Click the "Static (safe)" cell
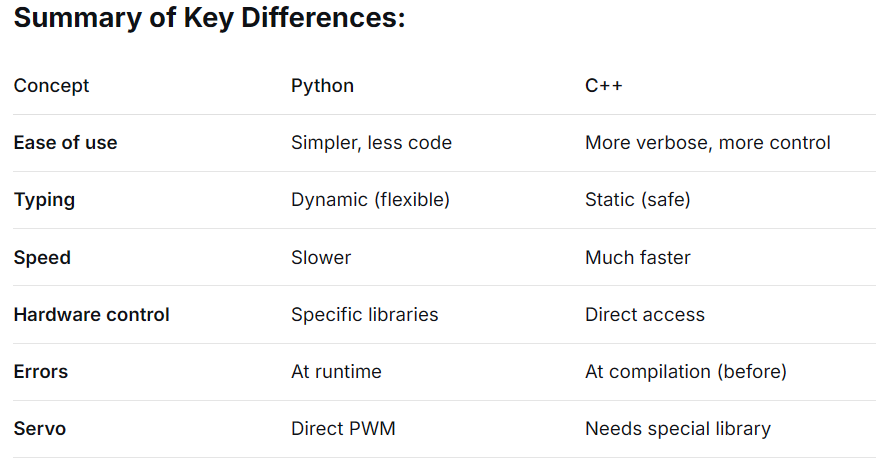The width and height of the screenshot is (876, 472). click(637, 200)
